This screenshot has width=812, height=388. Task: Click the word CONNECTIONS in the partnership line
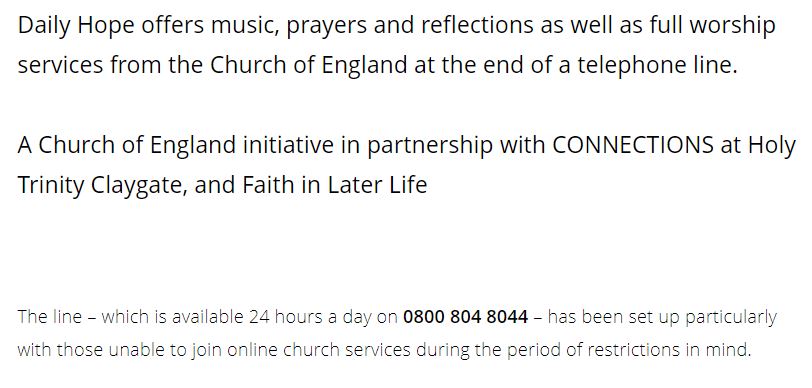(x=633, y=145)
